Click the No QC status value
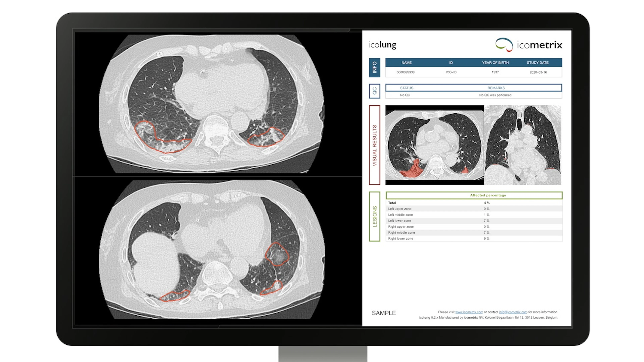 click(x=405, y=95)
